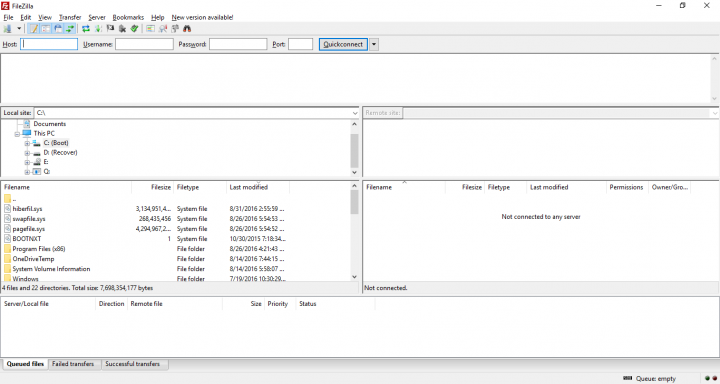
Task: Expand the Q: drive node
Action: [x=27, y=172]
